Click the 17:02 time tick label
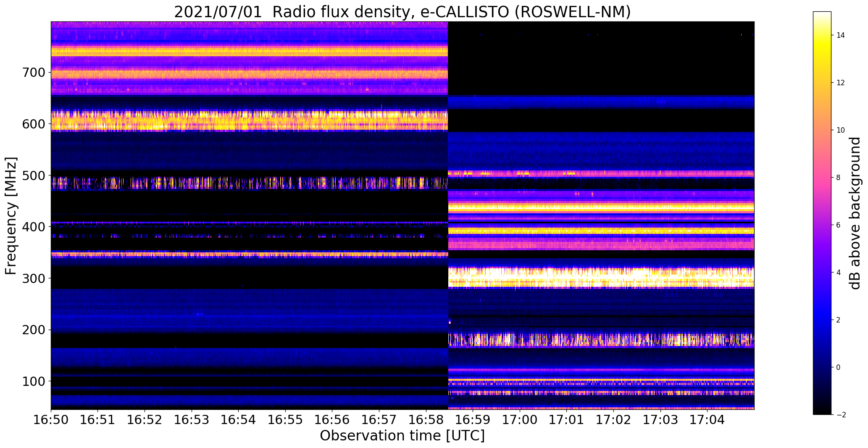Viewport: 868px width, 448px height. [614, 420]
